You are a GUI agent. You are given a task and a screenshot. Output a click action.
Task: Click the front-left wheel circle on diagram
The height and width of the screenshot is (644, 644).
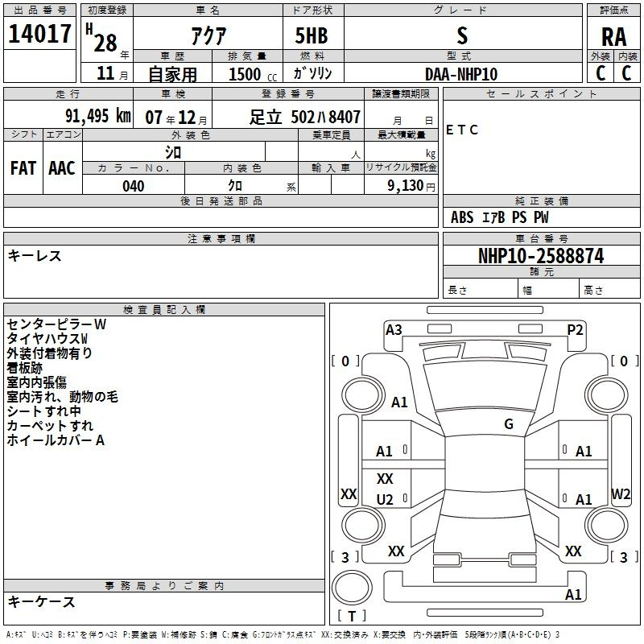[363, 395]
